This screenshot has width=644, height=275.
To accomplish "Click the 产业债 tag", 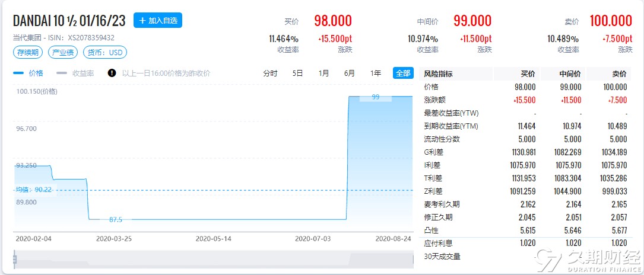I will 64,53.
